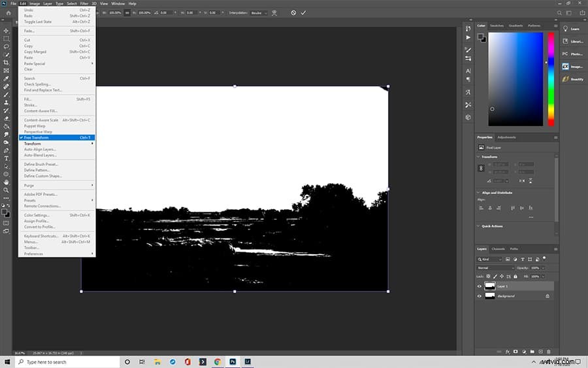Select the Horizontal Type tool
This screenshot has width=588, height=368.
pyautogui.click(x=6, y=158)
